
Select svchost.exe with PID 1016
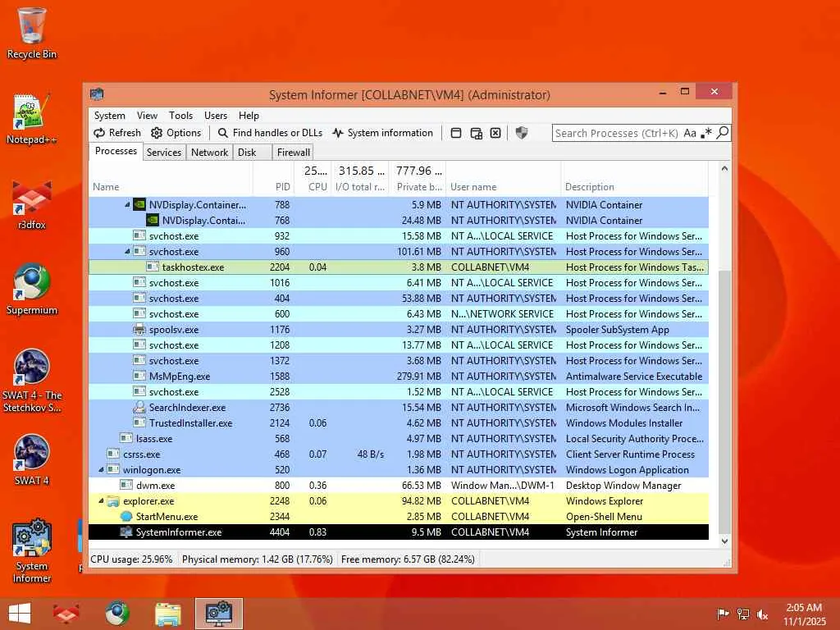pos(399,282)
